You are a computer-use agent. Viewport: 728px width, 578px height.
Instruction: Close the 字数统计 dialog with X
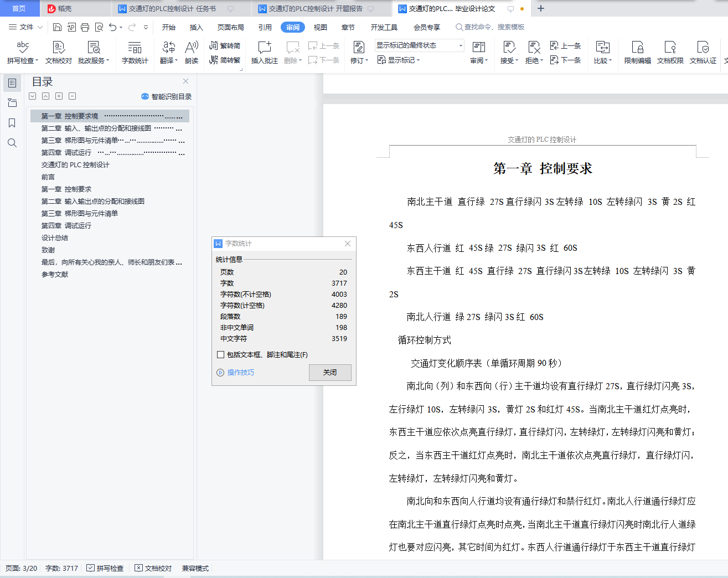tap(348, 244)
